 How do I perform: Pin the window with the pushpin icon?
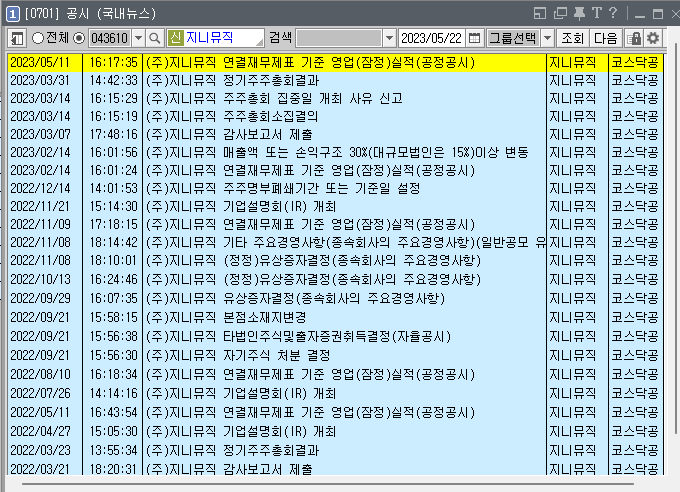point(579,13)
